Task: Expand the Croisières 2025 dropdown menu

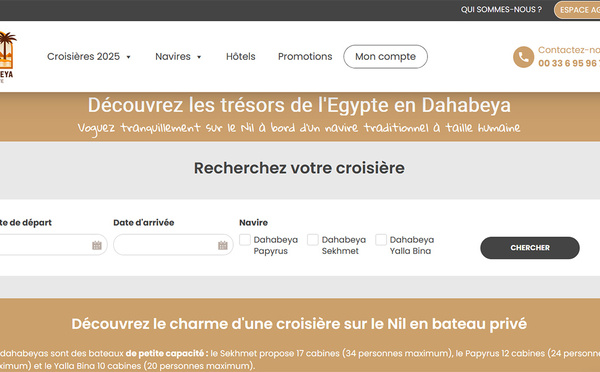Action: 89,57
